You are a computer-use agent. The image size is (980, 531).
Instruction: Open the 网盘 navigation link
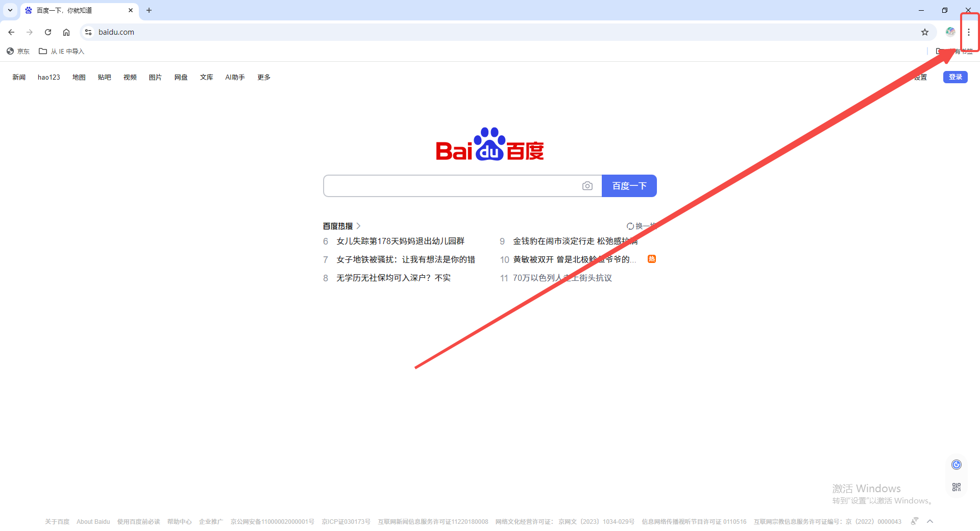pos(181,77)
